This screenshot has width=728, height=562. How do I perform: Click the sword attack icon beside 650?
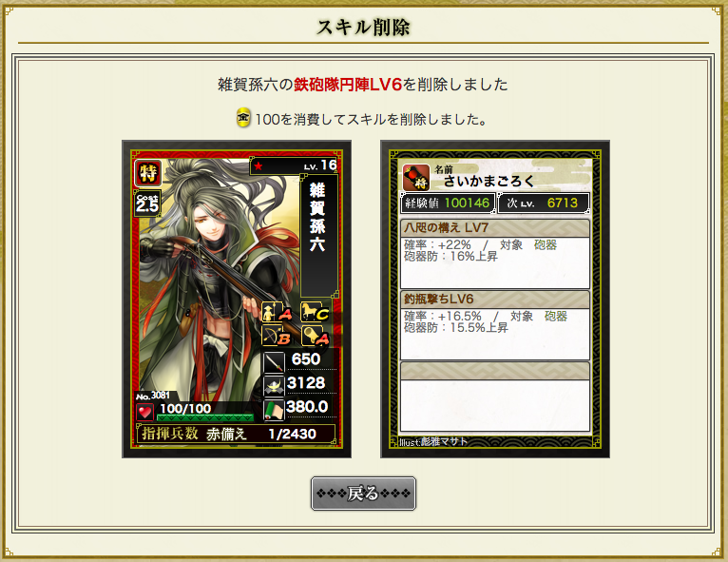274,362
